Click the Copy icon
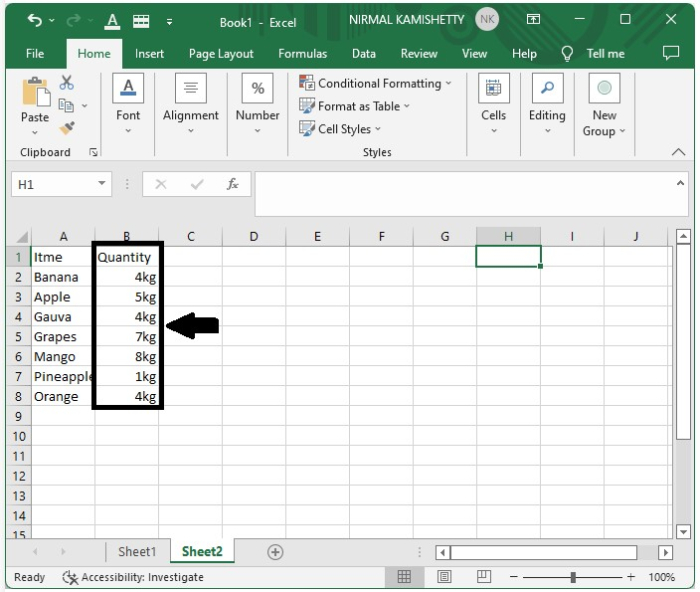The width and height of the screenshot is (700, 592). tap(66, 105)
